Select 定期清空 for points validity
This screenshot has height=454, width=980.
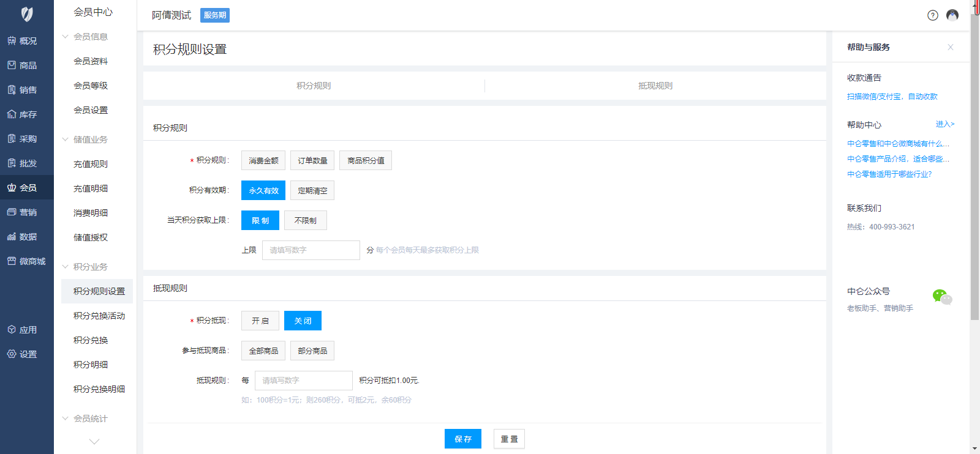312,190
